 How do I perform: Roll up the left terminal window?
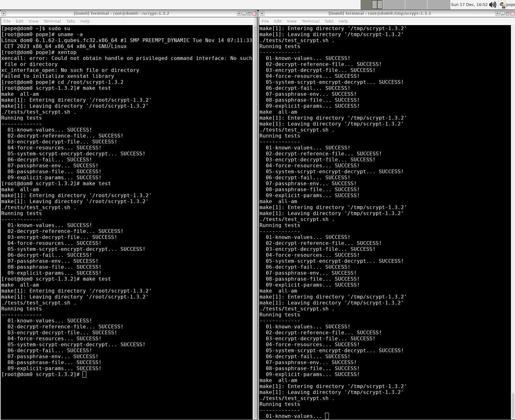tap(239, 13)
